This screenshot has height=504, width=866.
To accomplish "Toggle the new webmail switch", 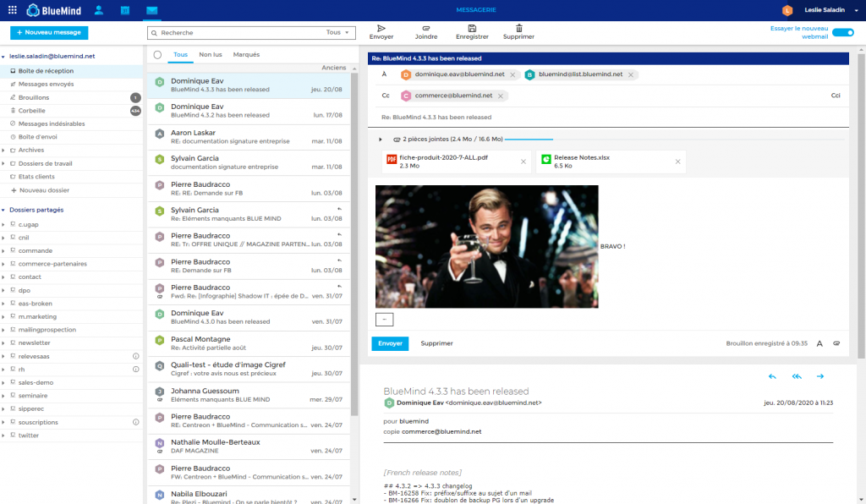I will pyautogui.click(x=842, y=32).
